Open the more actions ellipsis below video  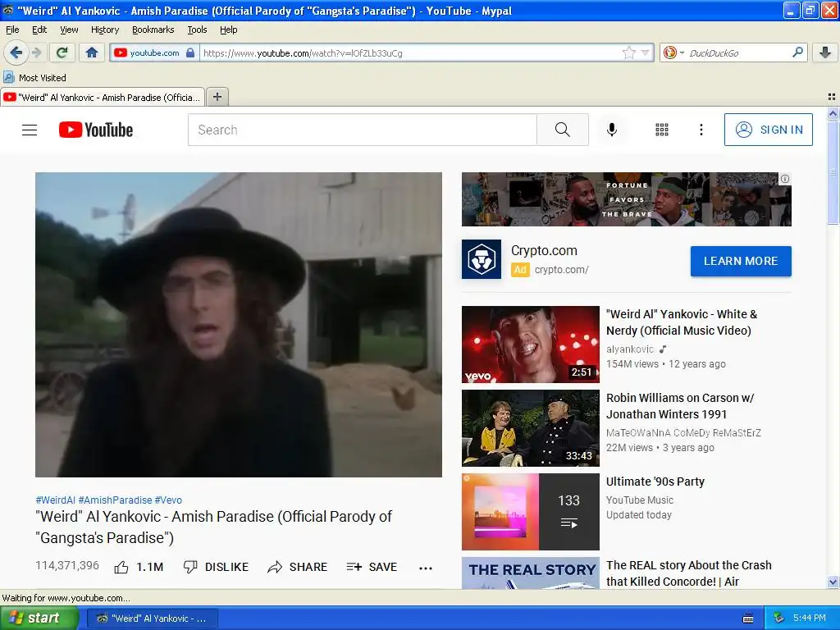tap(426, 568)
